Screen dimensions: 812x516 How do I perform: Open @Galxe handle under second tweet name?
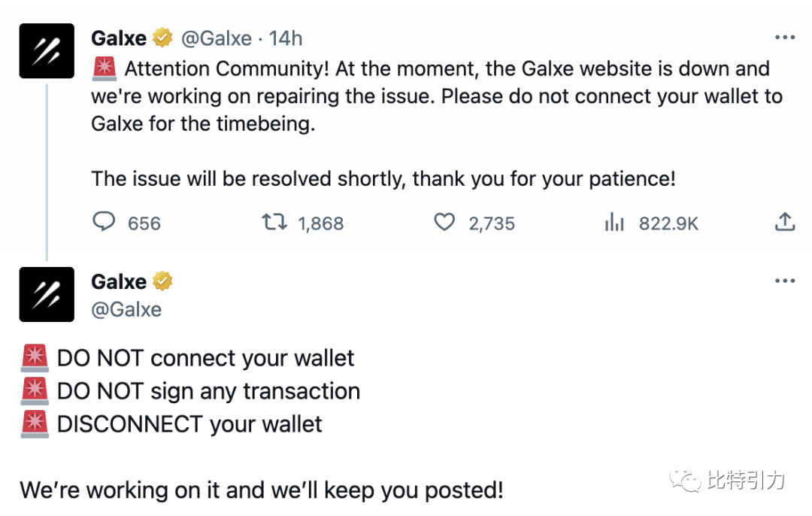[126, 309]
